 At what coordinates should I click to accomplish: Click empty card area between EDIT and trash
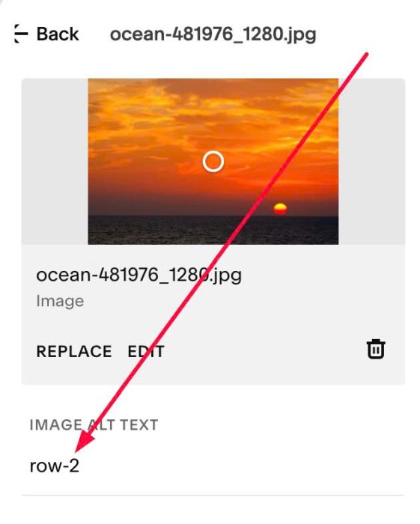(x=264, y=351)
